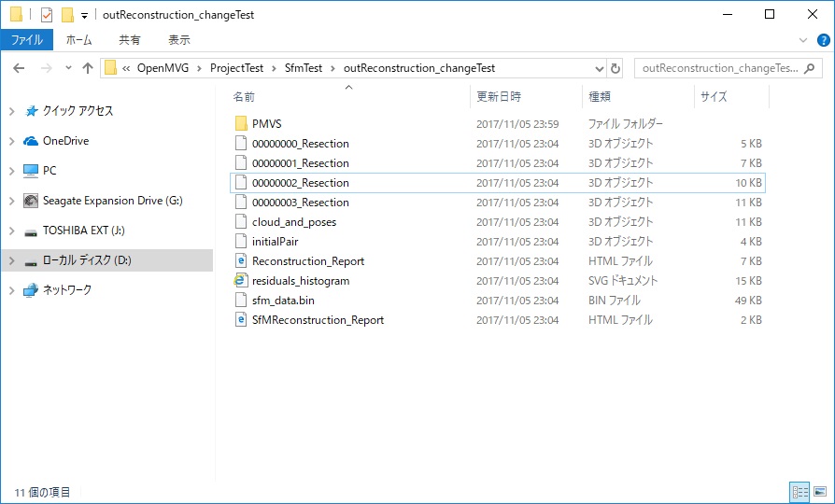Select 00000002_Resection file name
The image size is (835, 504).
[x=301, y=183]
